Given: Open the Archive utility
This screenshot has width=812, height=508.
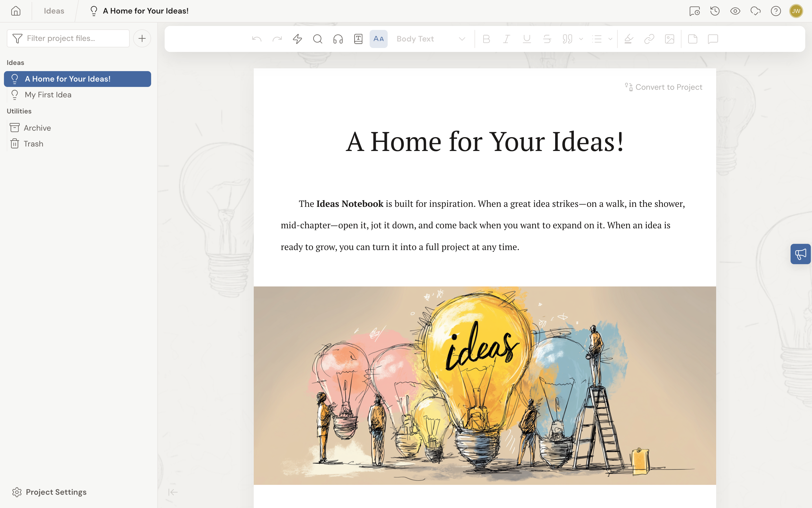Looking at the screenshot, I should tap(78, 128).
